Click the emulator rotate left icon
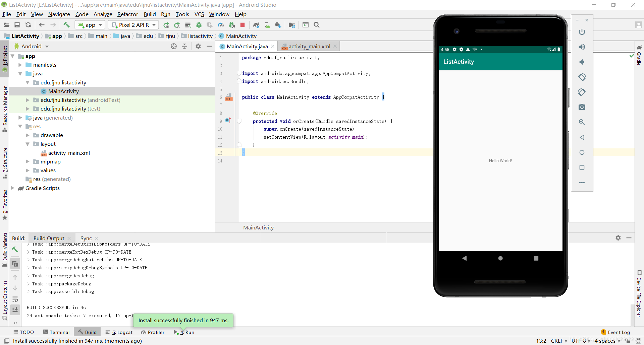Image resolution: width=644 pixels, height=345 pixels. 582,77
